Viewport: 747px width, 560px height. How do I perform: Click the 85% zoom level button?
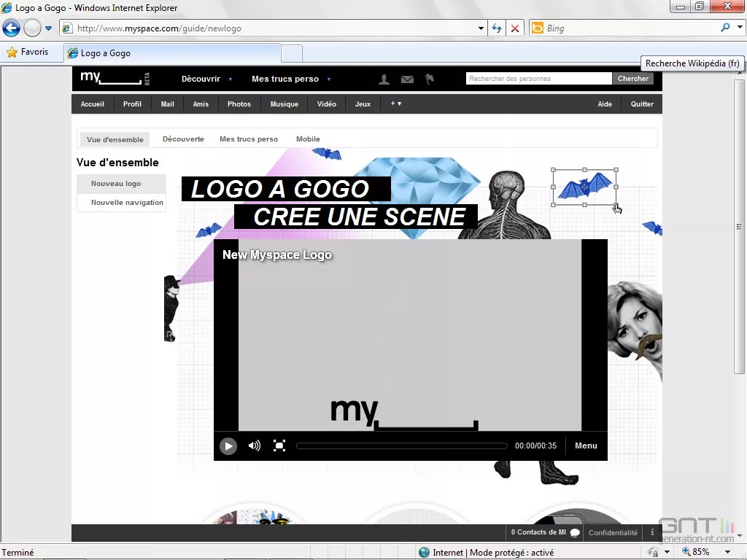click(696, 552)
